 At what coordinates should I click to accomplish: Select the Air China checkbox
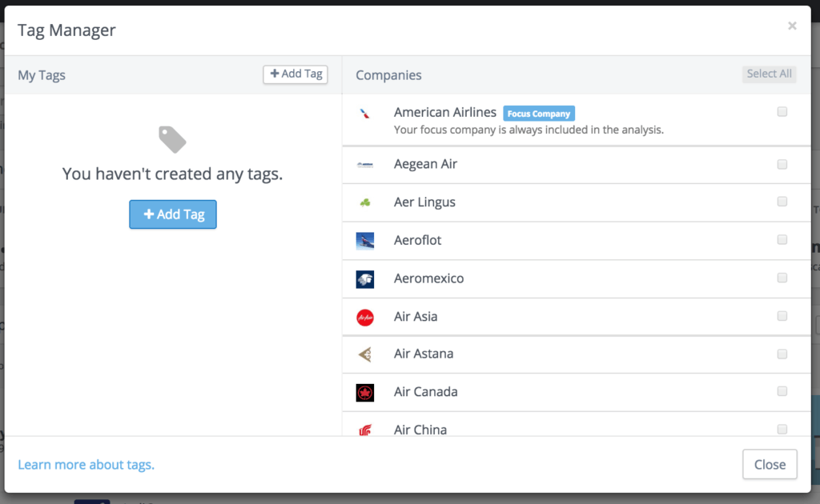pyautogui.click(x=782, y=430)
